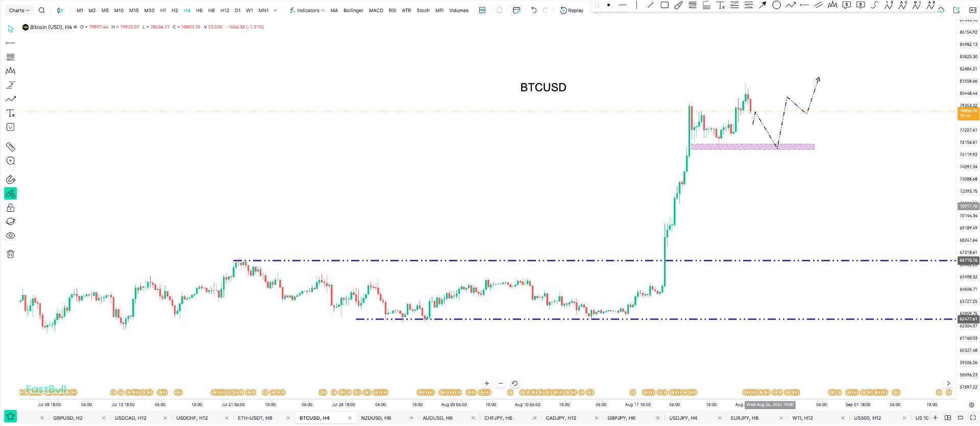980x426 pixels.
Task: Toggle lock on all drawings
Action: tap(10, 208)
